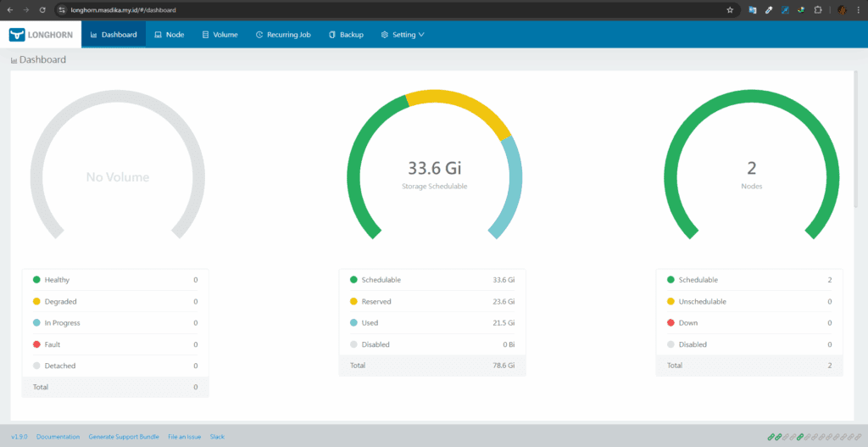Screen dimensions: 868x447
Task: Click the blue arrow extension icon
Action: [785, 10]
